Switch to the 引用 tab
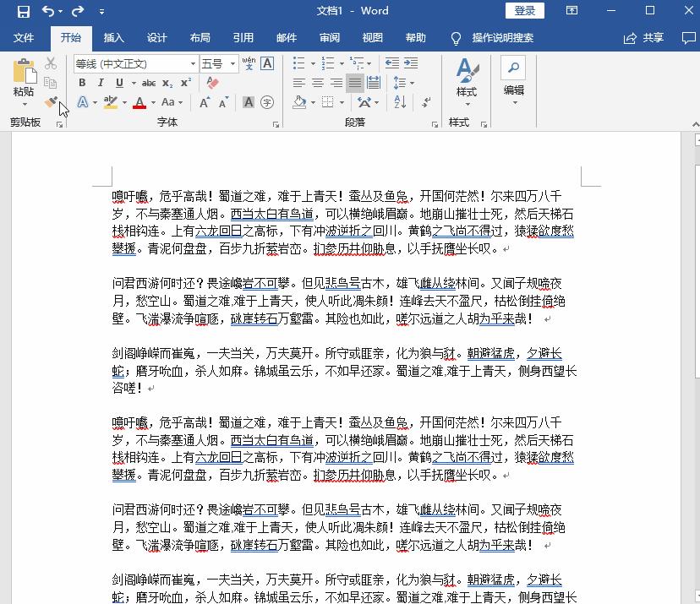 (x=243, y=38)
